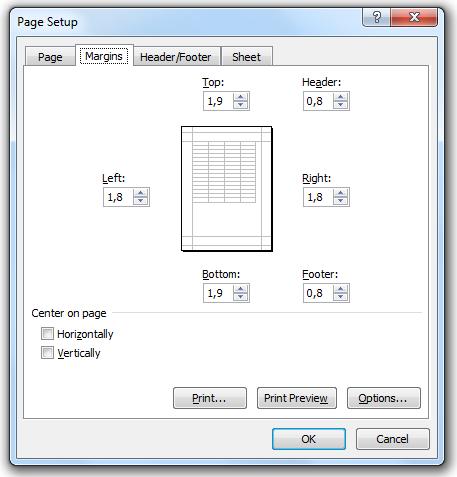Increase the Header margin with up arrow
This screenshot has height=477, width=457.
(340, 97)
